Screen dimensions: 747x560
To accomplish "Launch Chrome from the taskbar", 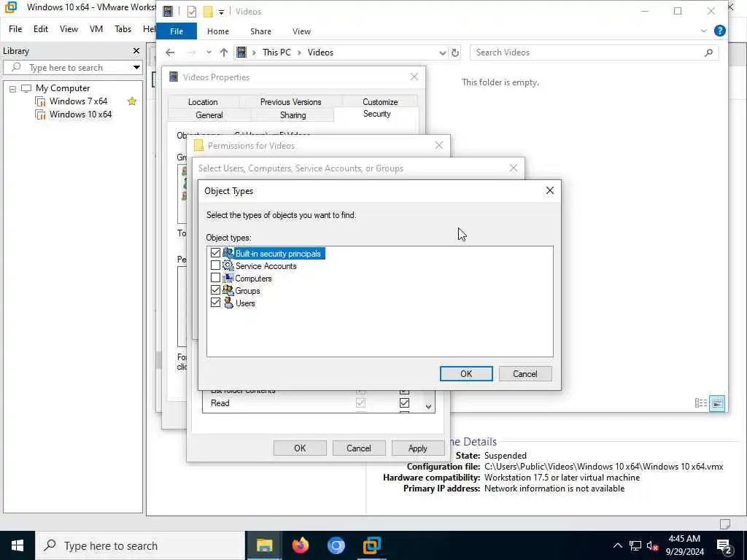I will (x=336, y=545).
